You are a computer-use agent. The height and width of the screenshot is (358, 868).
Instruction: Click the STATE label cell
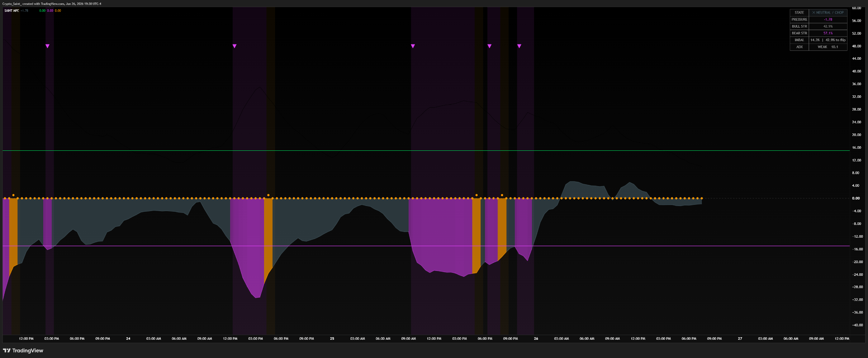click(x=799, y=13)
